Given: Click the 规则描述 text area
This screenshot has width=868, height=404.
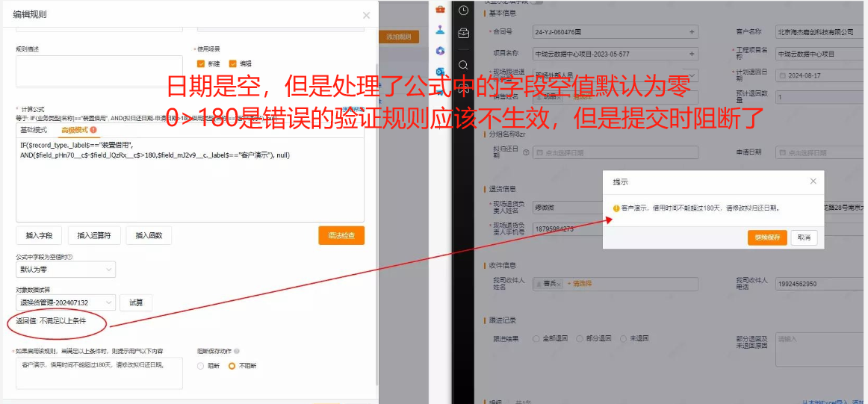Looking at the screenshot, I should [99, 72].
